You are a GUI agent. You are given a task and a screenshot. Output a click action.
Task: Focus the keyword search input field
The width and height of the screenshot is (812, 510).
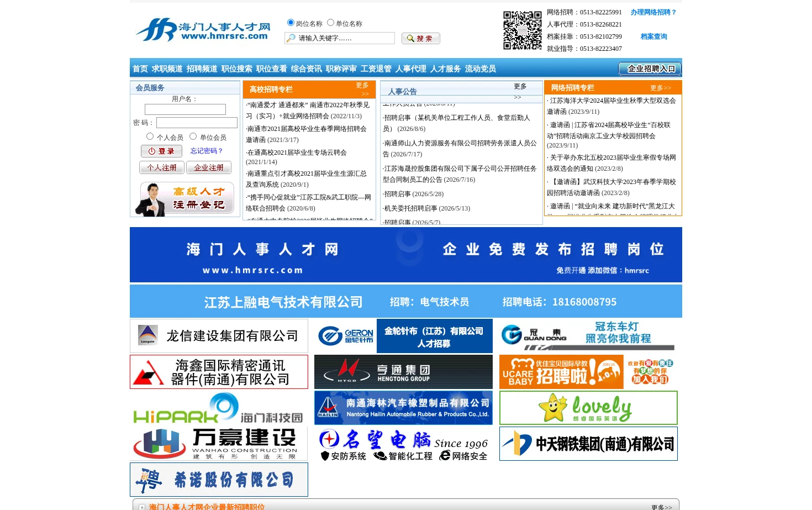tap(340, 38)
